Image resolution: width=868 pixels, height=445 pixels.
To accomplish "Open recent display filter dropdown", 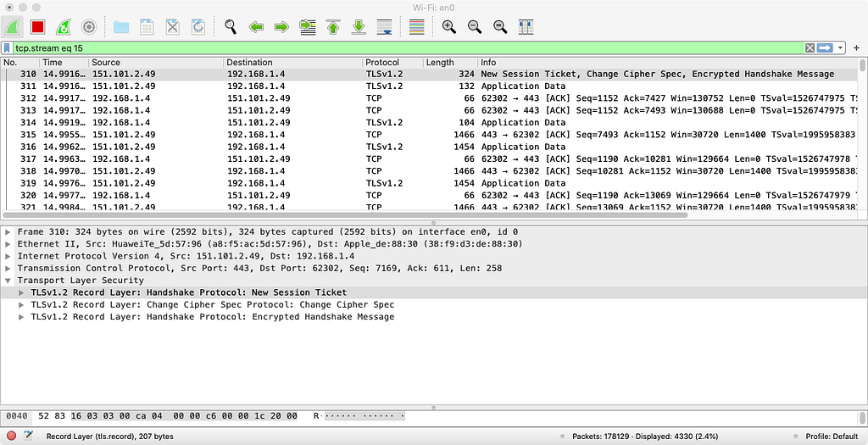I will click(x=840, y=48).
